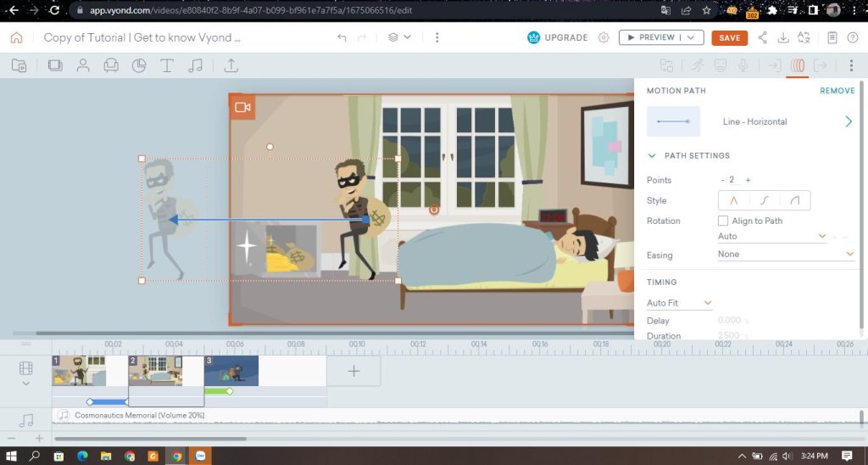Go to the Vyond home page icon
Image resolution: width=868 pixels, height=465 pixels.
17,37
